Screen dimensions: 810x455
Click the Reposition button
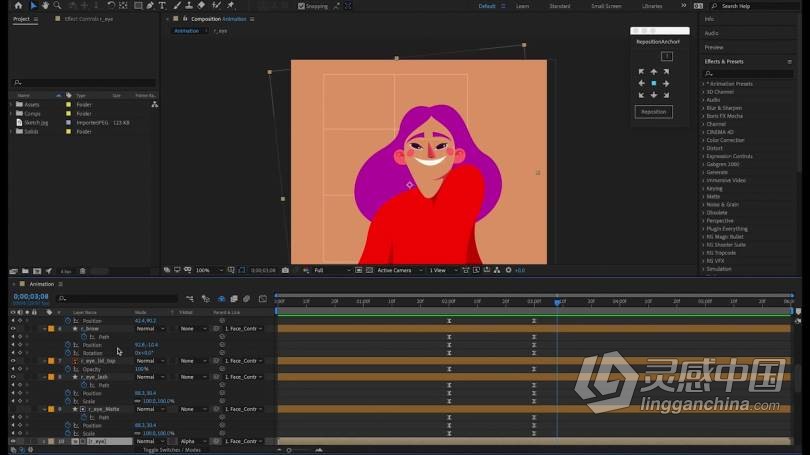pos(653,112)
